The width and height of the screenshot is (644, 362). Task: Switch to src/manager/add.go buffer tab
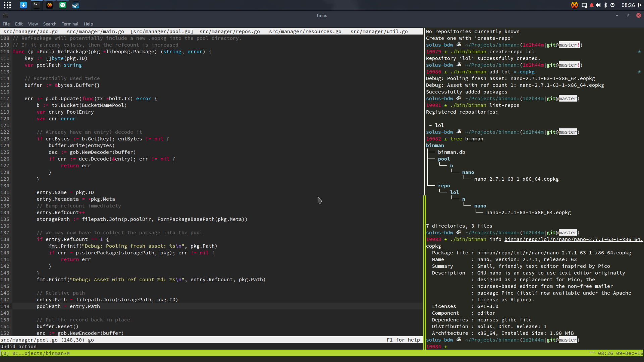(31, 32)
